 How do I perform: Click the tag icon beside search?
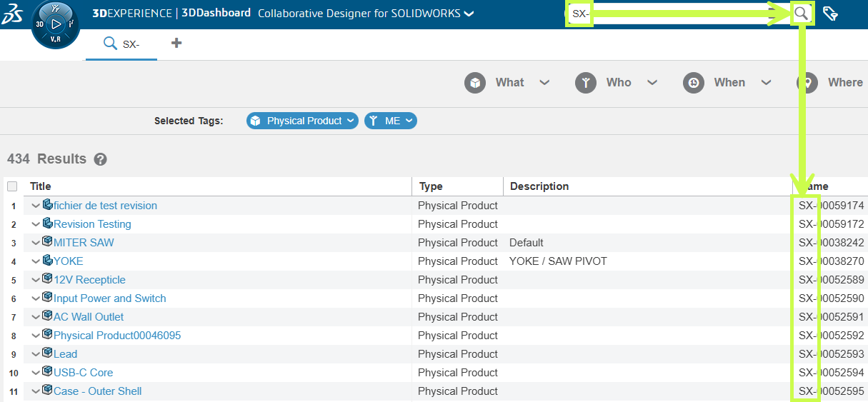click(x=830, y=14)
